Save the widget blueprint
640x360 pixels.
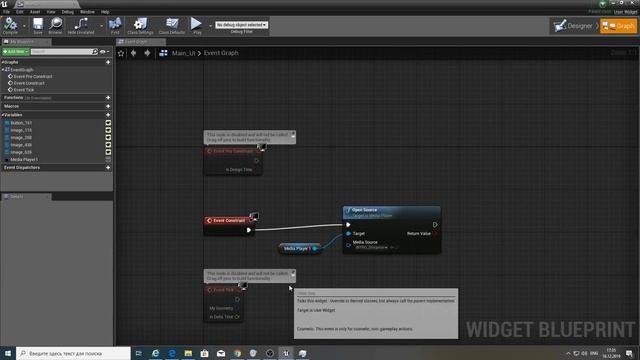[x=38, y=26]
